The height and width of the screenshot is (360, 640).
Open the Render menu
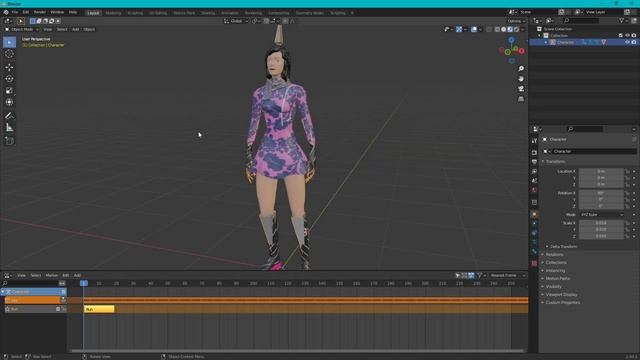tap(40, 12)
